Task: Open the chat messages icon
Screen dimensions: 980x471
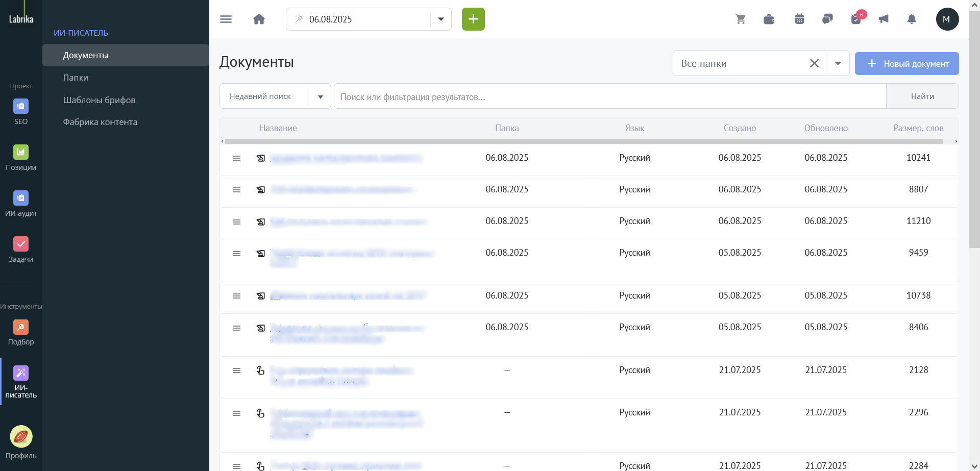Action: coord(827,19)
